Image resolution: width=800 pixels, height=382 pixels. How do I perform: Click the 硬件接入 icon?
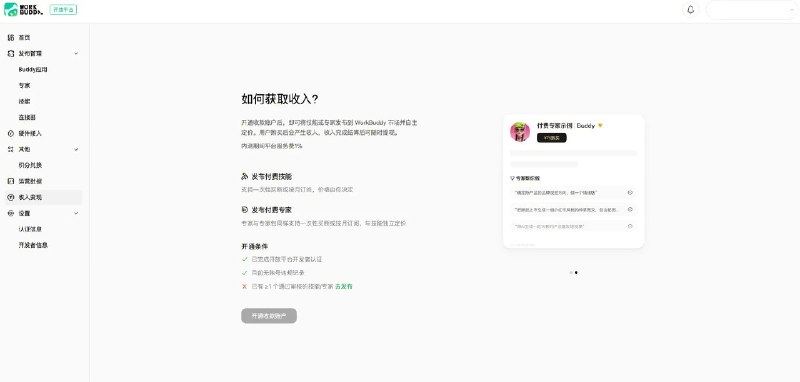(x=11, y=133)
